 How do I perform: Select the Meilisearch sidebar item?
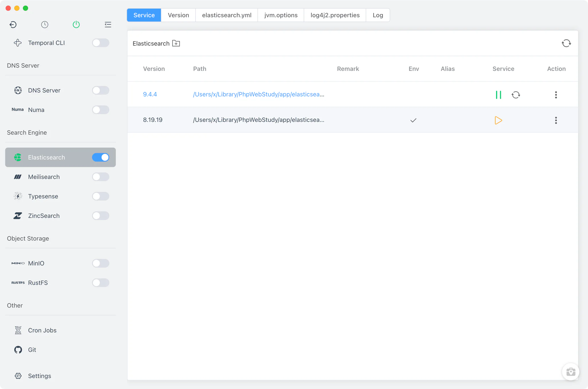click(x=60, y=177)
